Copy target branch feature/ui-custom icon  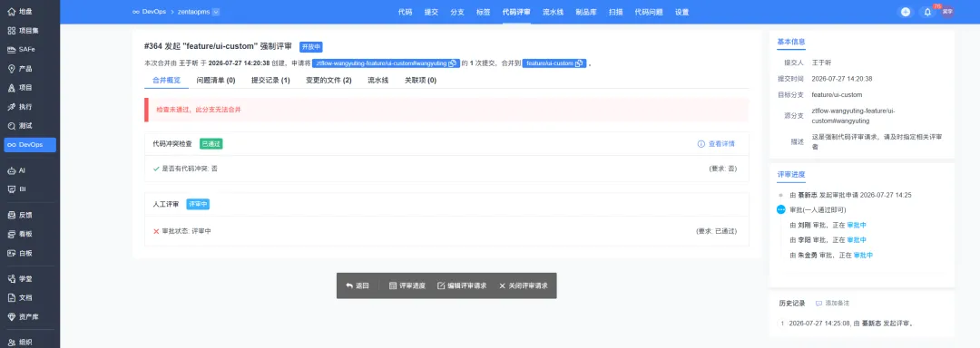point(579,63)
